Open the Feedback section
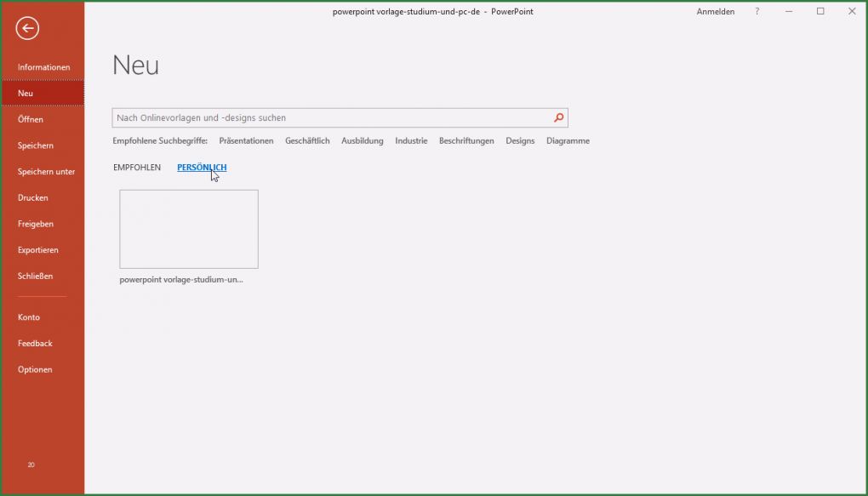 [x=35, y=343]
